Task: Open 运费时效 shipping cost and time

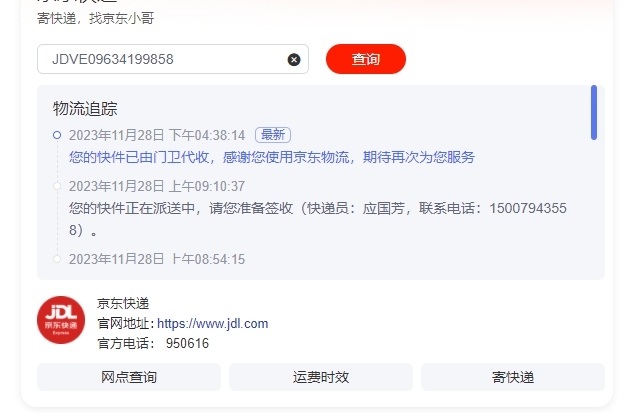Action: 321,377
